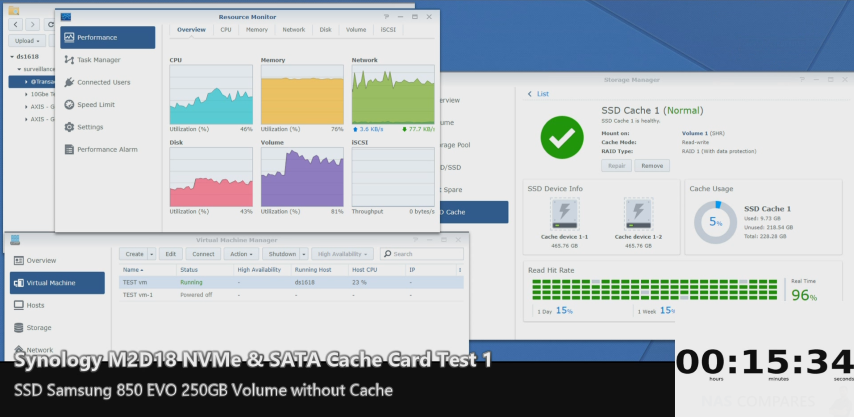Collapse the surveillance folder tree node
854x417 pixels.
(x=20, y=70)
